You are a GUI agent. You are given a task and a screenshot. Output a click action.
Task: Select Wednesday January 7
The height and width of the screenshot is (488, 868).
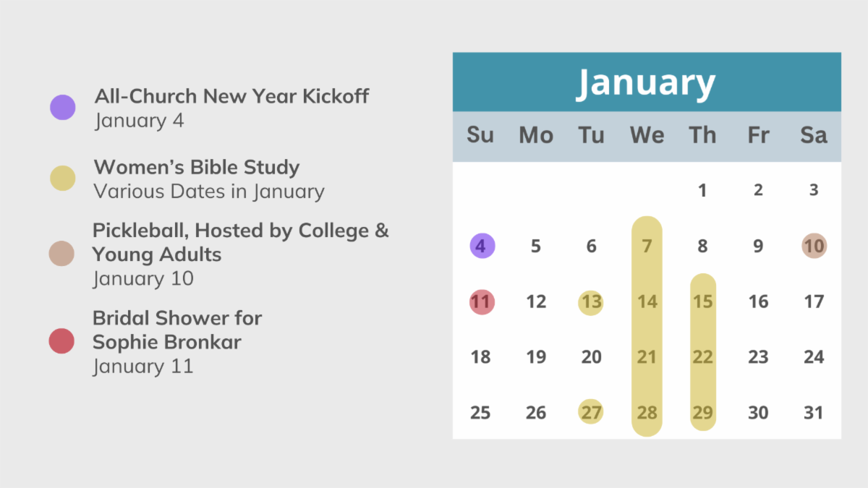pos(647,246)
